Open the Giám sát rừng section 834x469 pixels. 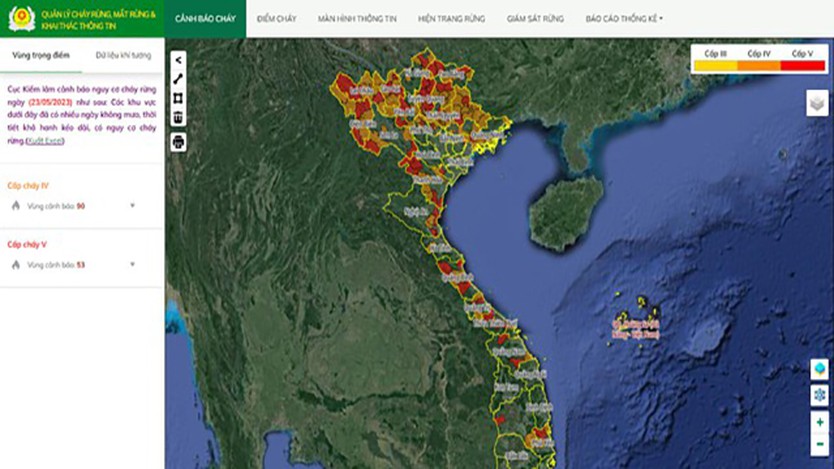pyautogui.click(x=535, y=19)
